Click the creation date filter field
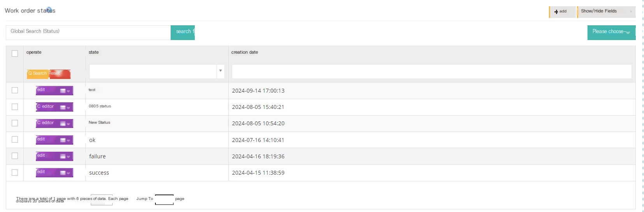This screenshot has width=644, height=212. click(x=432, y=72)
